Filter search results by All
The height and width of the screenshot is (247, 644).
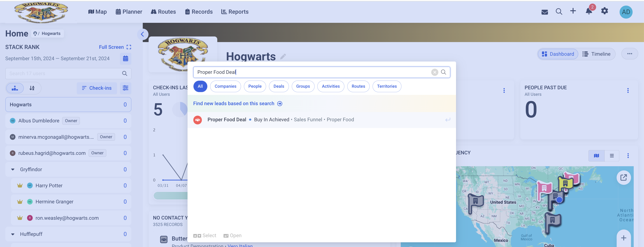200,86
